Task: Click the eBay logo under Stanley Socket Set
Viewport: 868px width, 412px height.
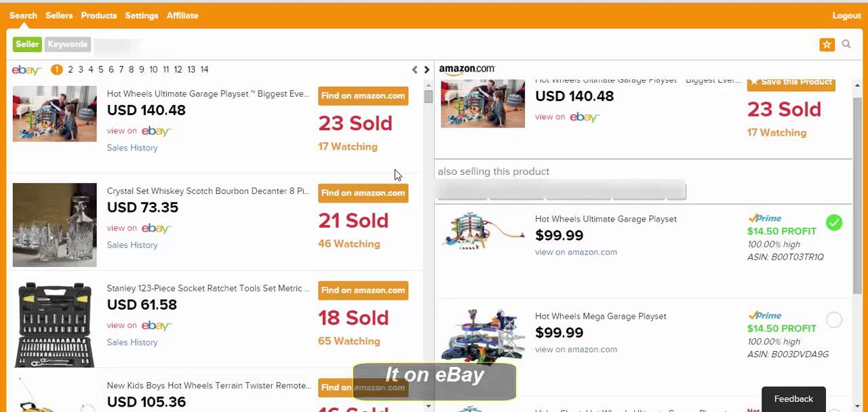Action: [156, 326]
